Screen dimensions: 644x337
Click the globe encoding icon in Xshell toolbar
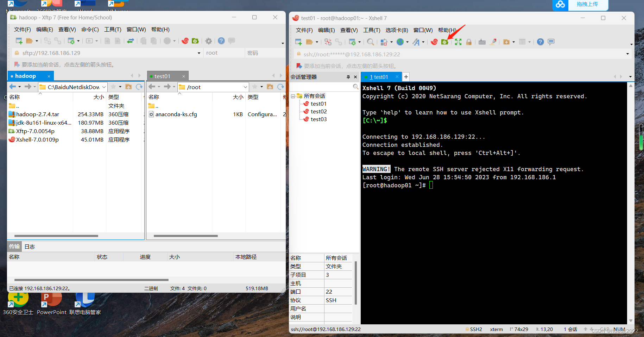(x=400, y=42)
